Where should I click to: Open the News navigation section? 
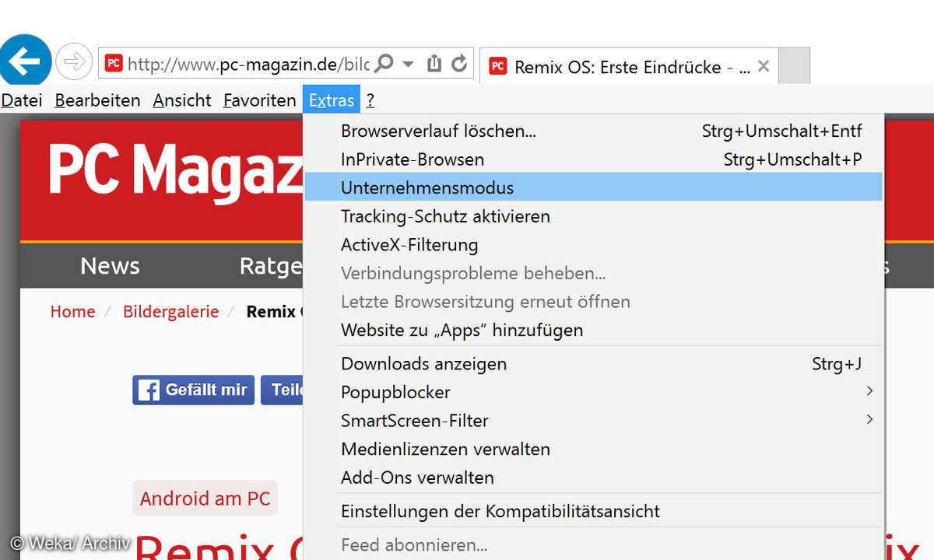pos(110,266)
